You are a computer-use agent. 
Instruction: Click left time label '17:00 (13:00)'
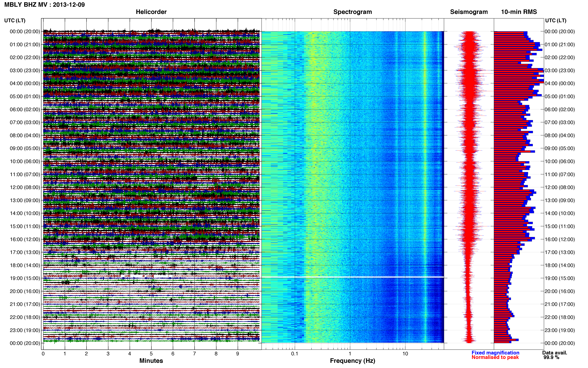click(25, 252)
